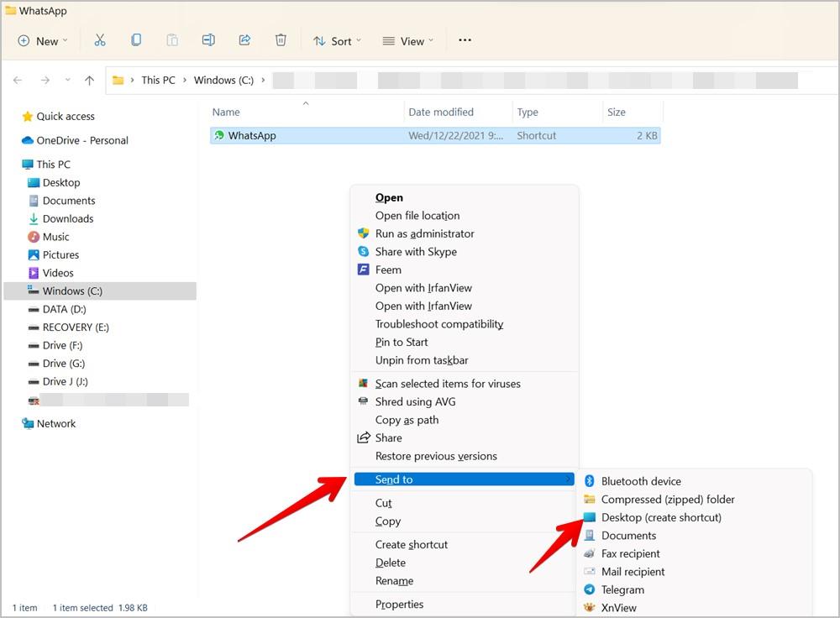Sort by Date modified column header

click(x=441, y=112)
